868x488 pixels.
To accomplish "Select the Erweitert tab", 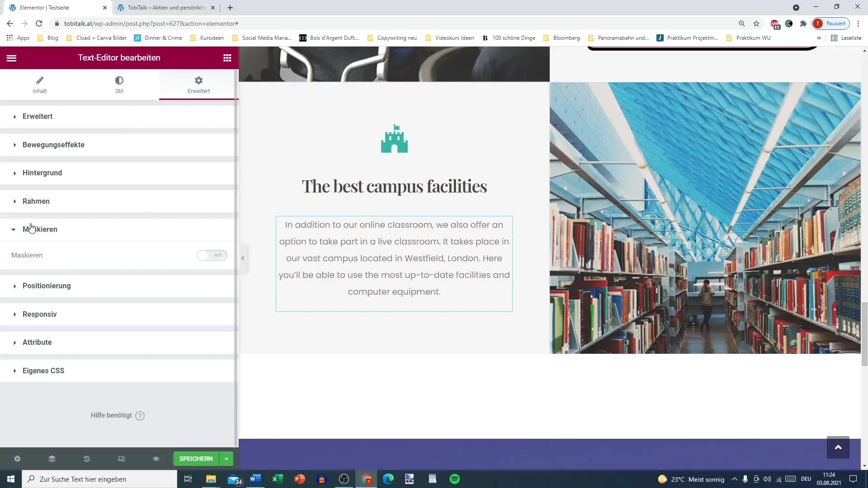I will pos(198,84).
